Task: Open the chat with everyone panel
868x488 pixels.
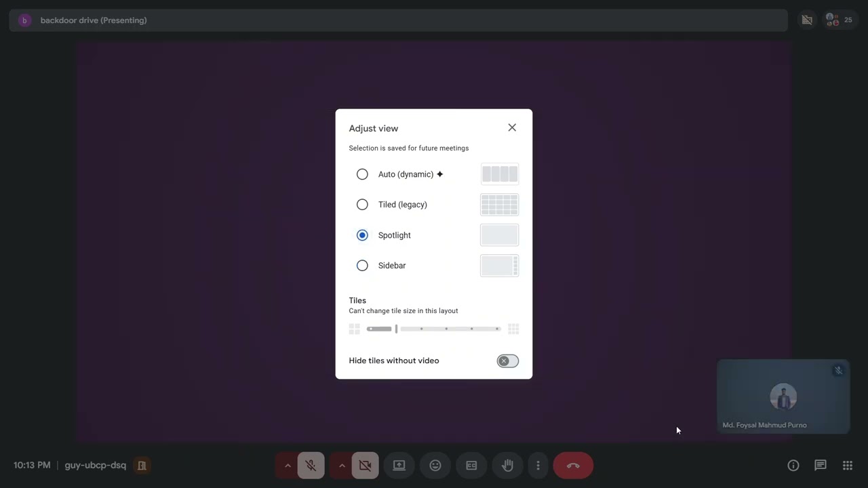Action: click(821, 466)
